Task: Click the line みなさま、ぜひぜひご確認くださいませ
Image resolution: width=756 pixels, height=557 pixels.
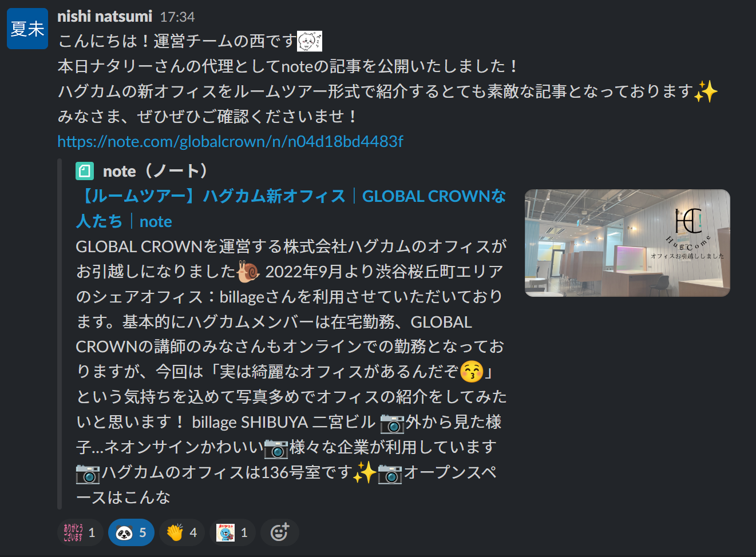Action: pos(207,117)
